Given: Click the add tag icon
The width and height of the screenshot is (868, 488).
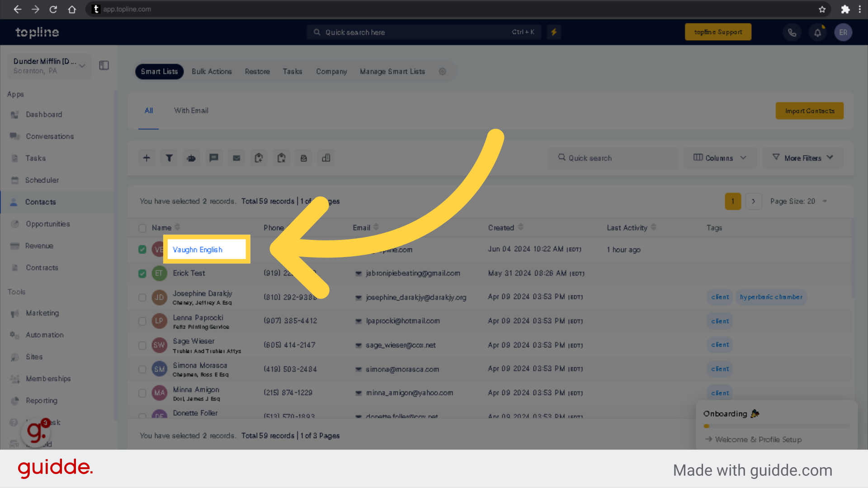Looking at the screenshot, I should click(x=259, y=158).
